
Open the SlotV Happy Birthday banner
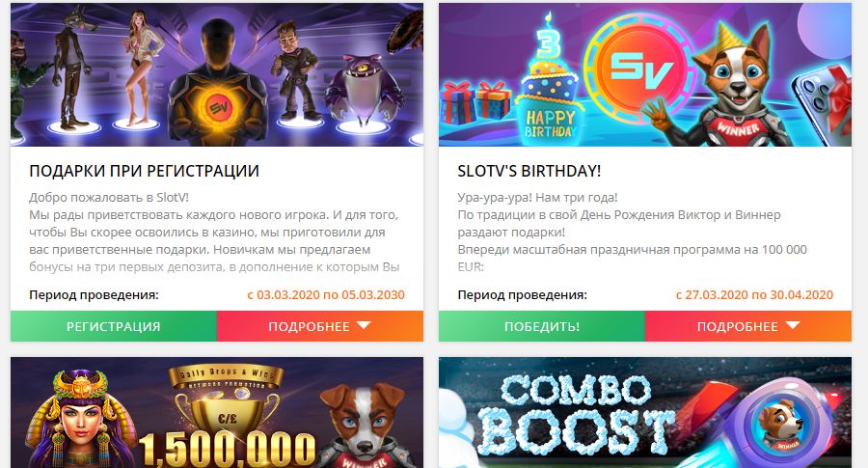[645, 74]
